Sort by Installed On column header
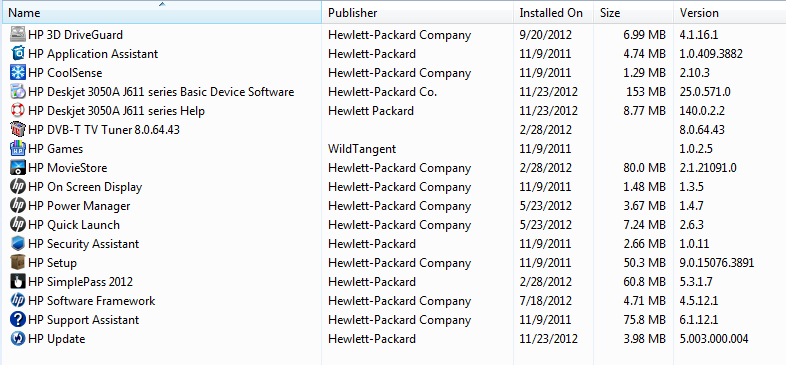 (x=554, y=13)
